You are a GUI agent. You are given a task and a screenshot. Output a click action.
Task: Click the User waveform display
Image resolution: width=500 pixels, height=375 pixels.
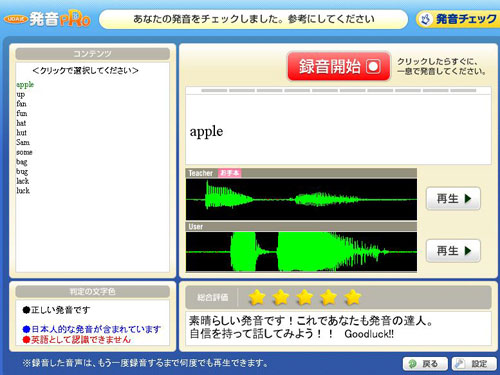(301, 252)
